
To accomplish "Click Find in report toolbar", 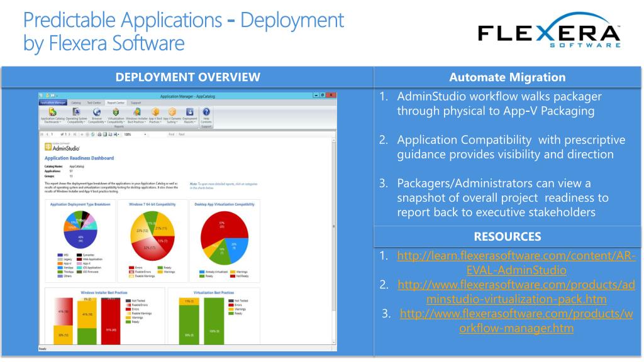I will pos(171,134).
